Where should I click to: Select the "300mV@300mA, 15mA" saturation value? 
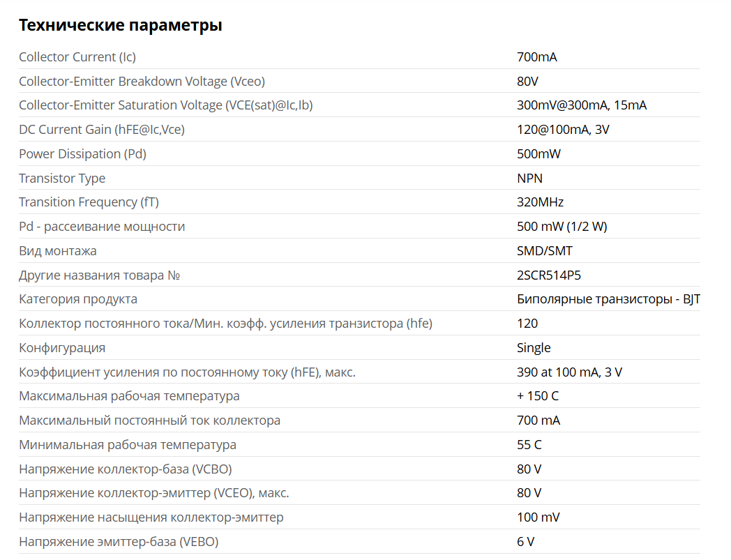tap(582, 105)
